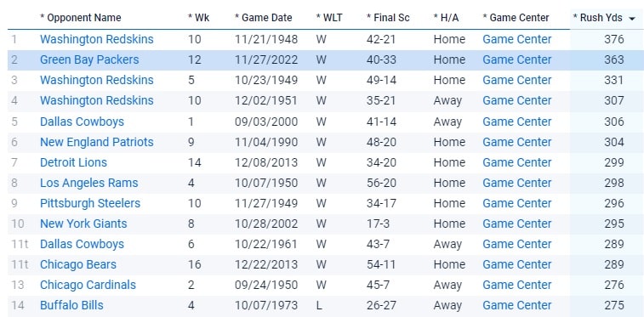Click the Rush Yds sort arrow icon
Screen dimensions: 644x317
pos(632,19)
